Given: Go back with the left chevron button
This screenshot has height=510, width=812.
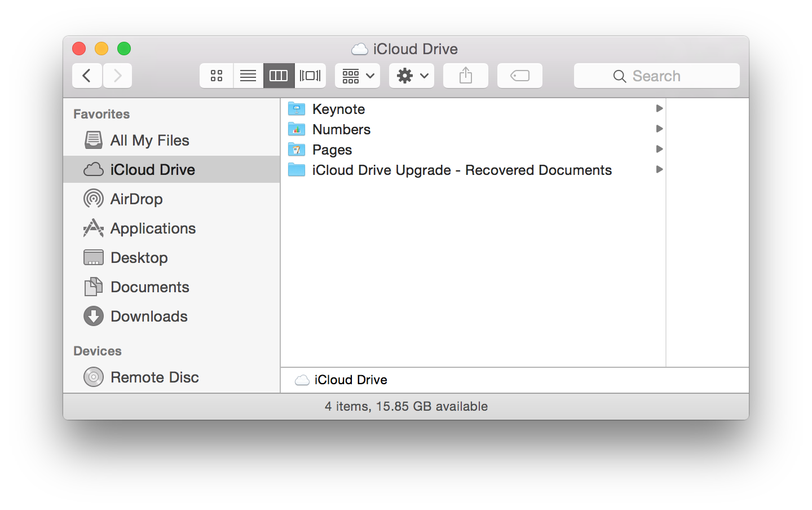Looking at the screenshot, I should point(87,76).
